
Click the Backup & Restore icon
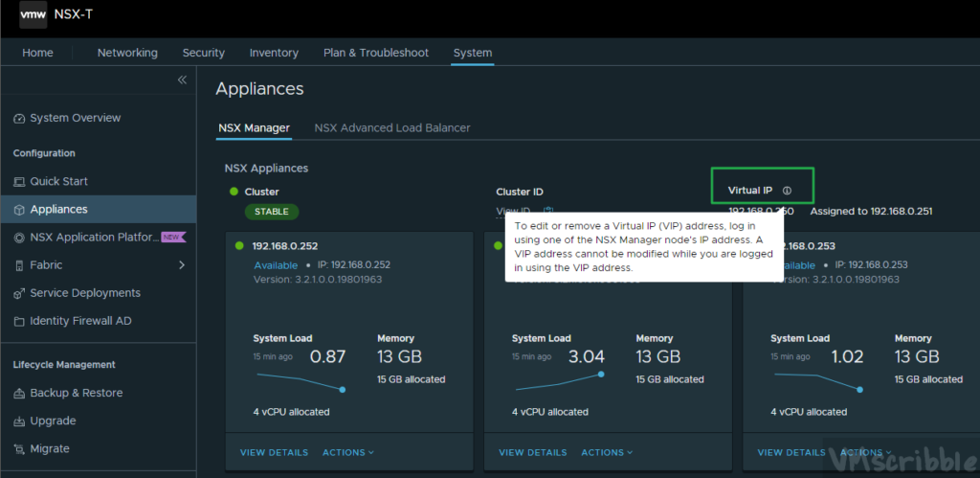coord(19,393)
